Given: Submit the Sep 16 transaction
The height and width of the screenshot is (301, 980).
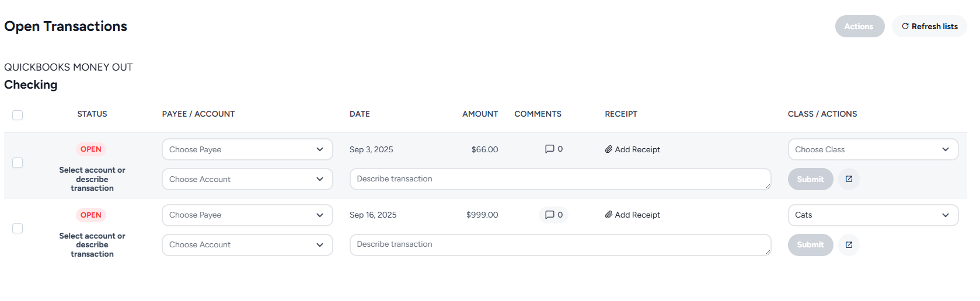Looking at the screenshot, I should coord(810,245).
